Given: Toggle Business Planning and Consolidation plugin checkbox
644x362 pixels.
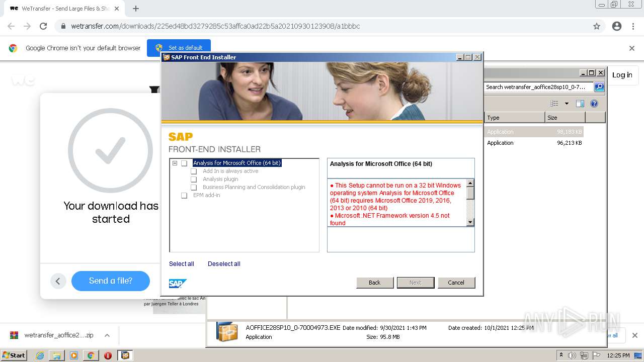Looking at the screenshot, I should click(194, 188).
